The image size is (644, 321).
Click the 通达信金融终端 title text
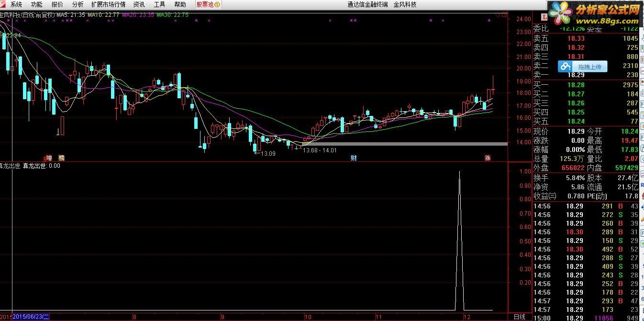click(367, 4)
